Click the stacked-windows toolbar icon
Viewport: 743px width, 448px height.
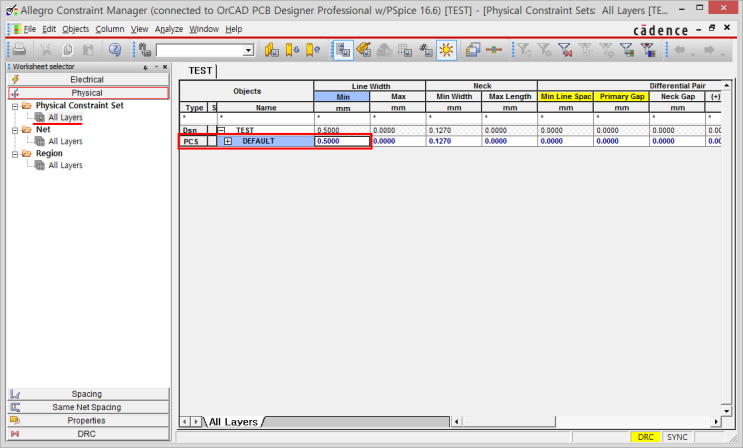tap(473, 50)
